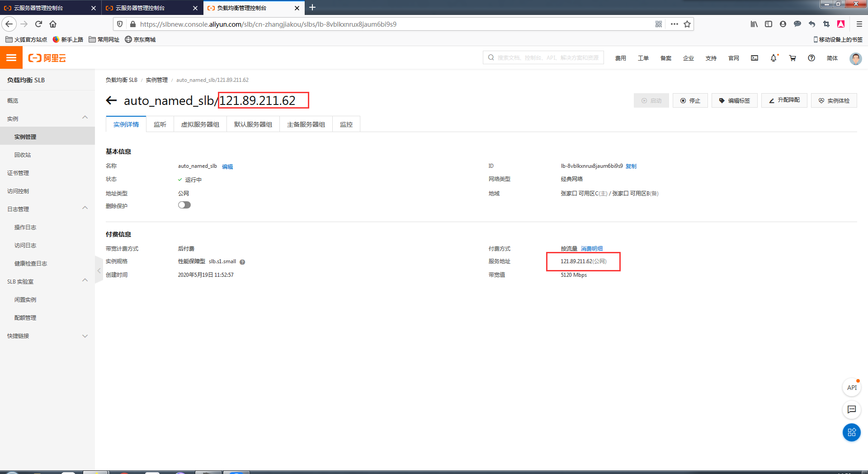Click the back arrow beside auto_named_slb
Viewport: 868px width, 474px height.
[111, 100]
